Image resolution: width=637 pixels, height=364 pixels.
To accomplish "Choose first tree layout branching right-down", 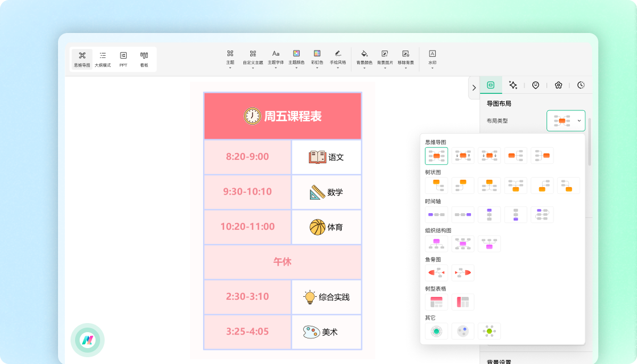I will [x=436, y=185].
